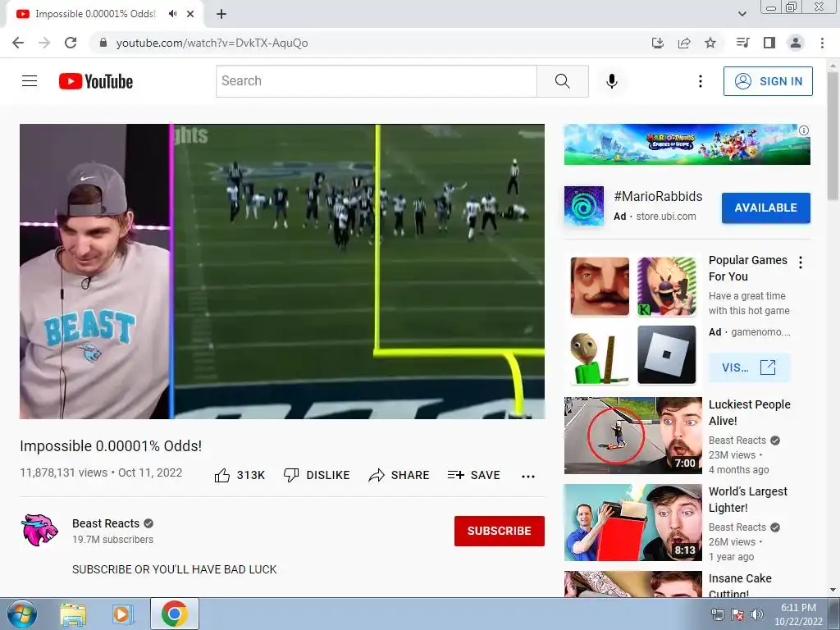Start voice search with microphone icon
The width and height of the screenshot is (840, 630).
tap(612, 81)
